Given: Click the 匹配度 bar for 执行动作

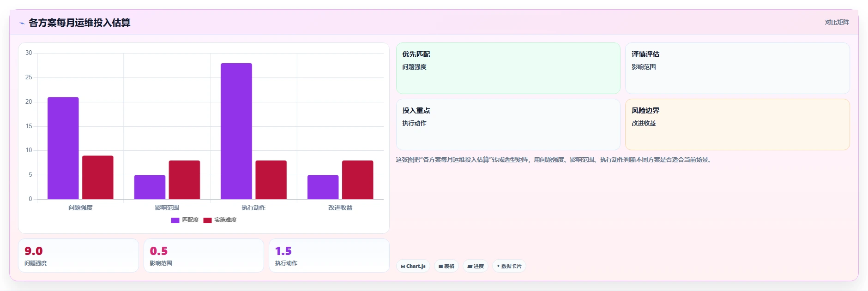Looking at the screenshot, I should [236, 131].
